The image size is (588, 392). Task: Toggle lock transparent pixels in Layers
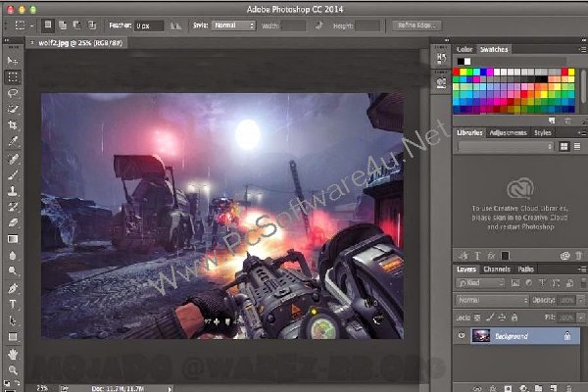[x=477, y=318]
